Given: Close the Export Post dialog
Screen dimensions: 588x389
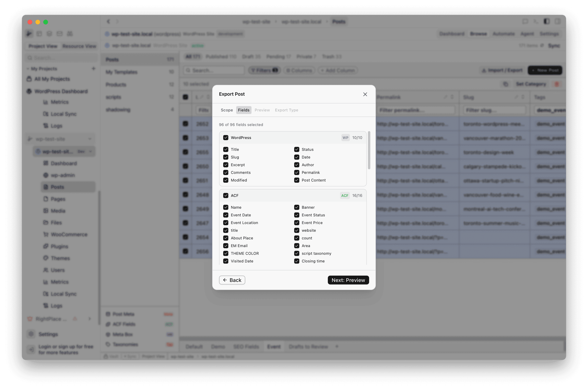Looking at the screenshot, I should tap(365, 94).
